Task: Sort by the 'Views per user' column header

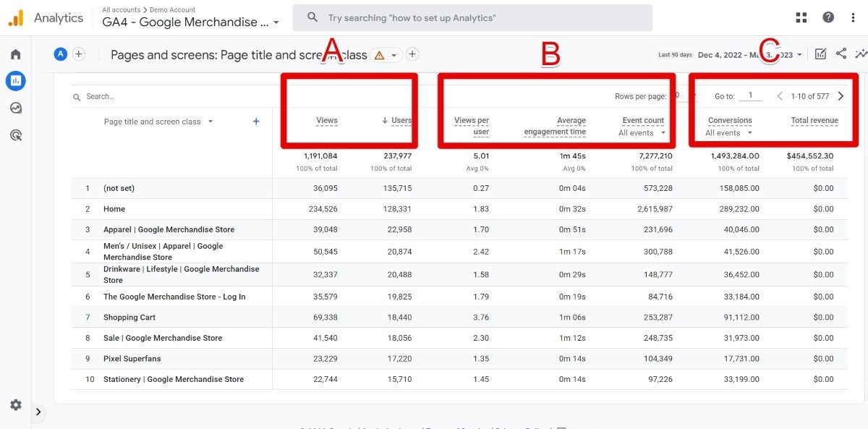Action: click(472, 126)
